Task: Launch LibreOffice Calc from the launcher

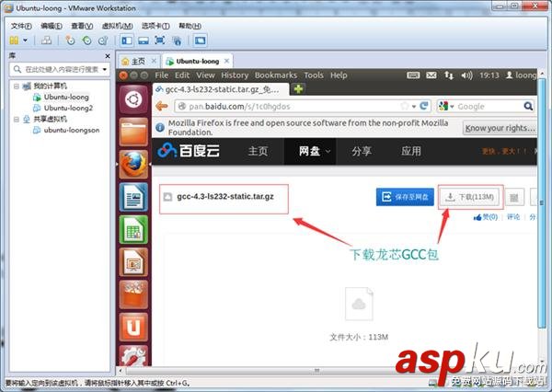Action: (133, 230)
